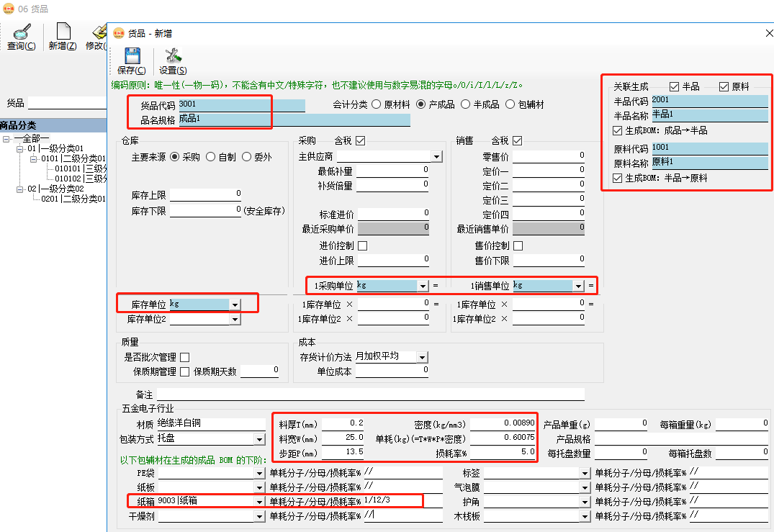774x532 pixels.
Task: Collapse the 一级分类01 tree node
Action: [x=19, y=148]
